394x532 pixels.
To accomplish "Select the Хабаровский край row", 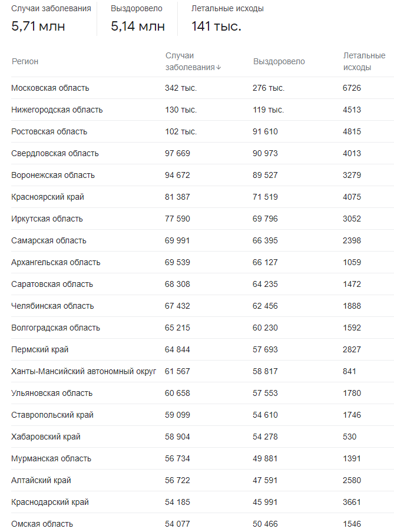I will point(203,437).
